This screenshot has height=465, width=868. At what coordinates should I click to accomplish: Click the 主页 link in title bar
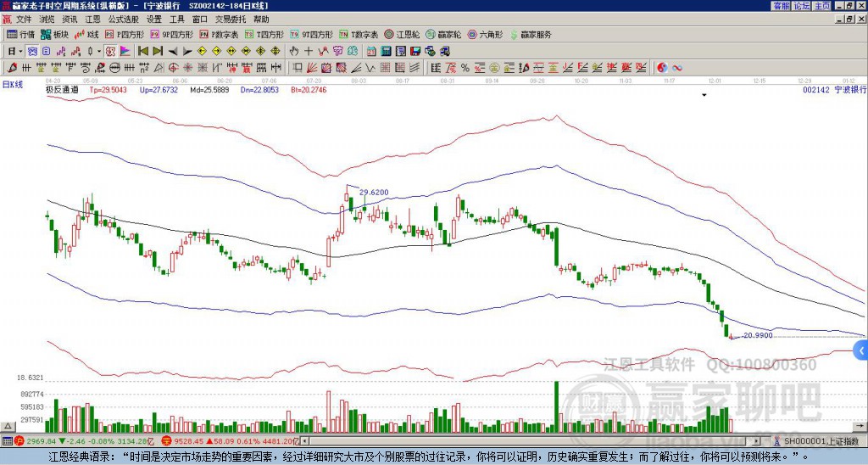[x=822, y=6]
